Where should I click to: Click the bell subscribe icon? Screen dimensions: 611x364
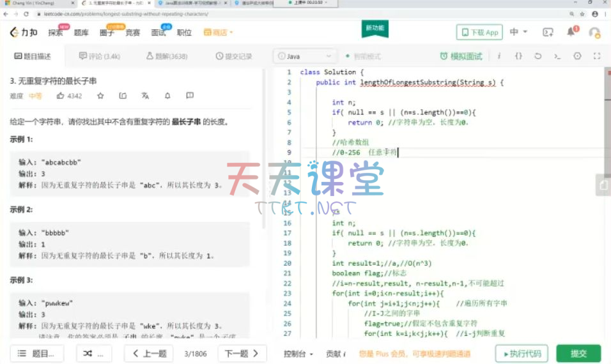(167, 96)
